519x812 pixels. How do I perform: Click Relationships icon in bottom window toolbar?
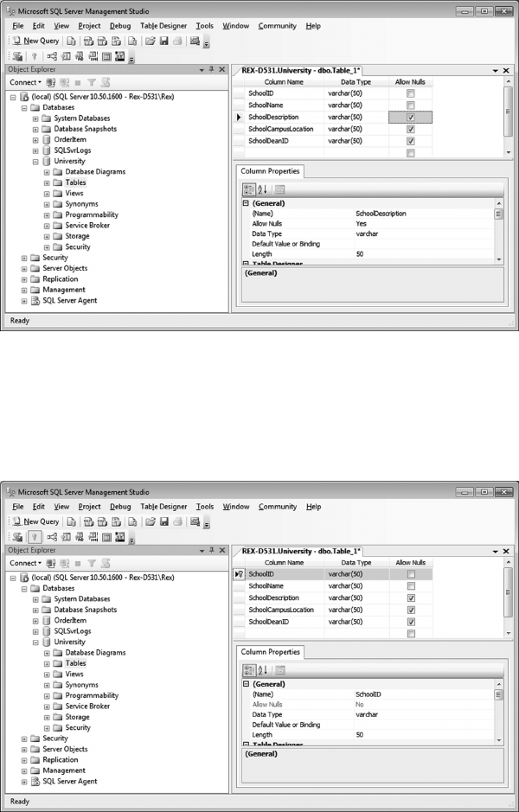(52, 537)
